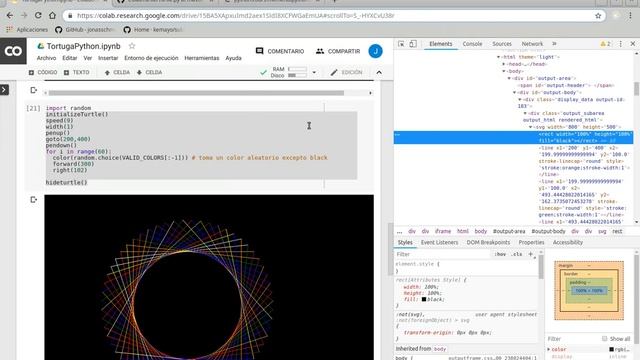Bookmark this page with the star icon
The height and width of the screenshot is (360, 640).
click(x=598, y=16)
